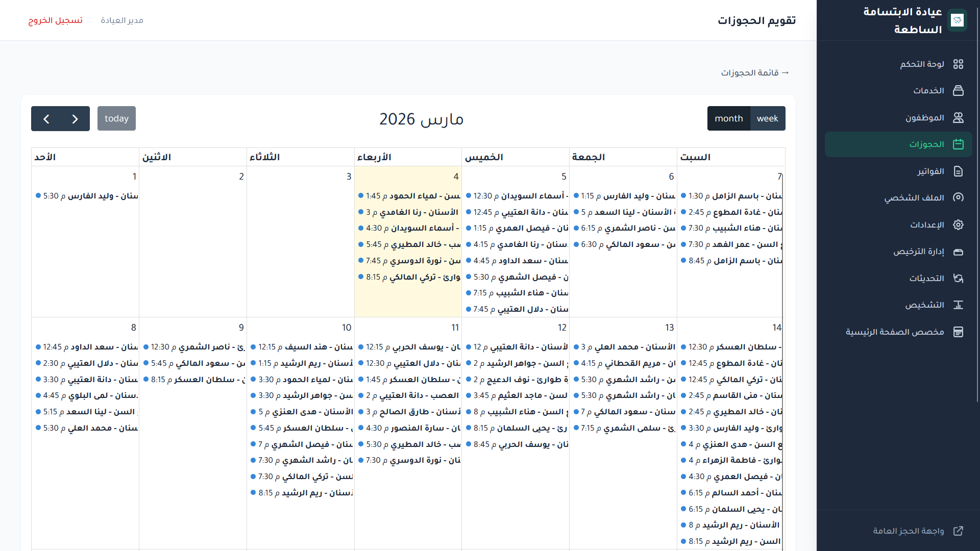
Task: Open the personal profile (الملف الشخصي) item
Action: 914,198
